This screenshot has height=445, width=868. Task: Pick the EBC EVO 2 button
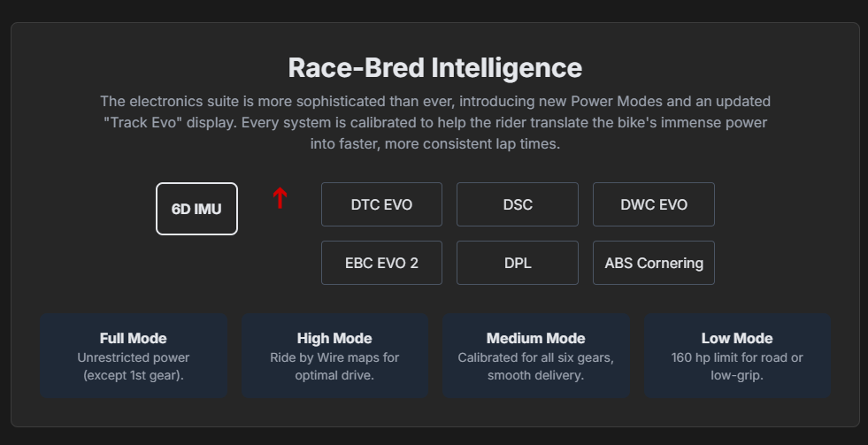[x=381, y=263]
